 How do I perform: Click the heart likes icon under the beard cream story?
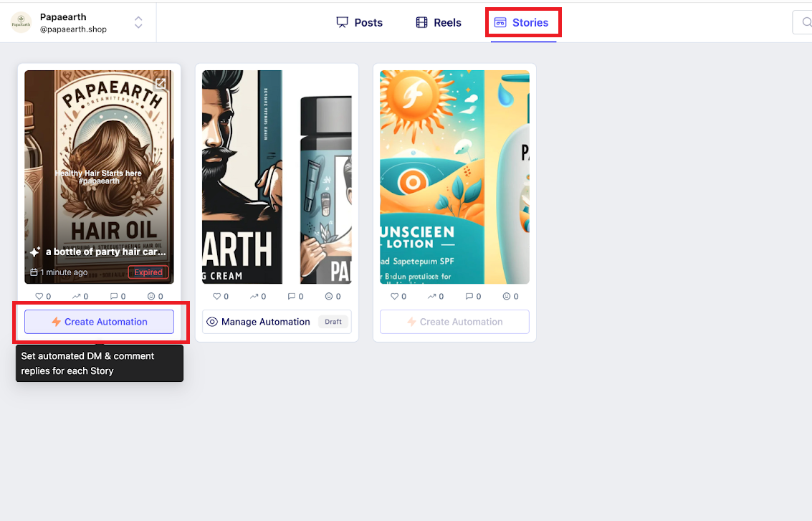click(x=216, y=296)
